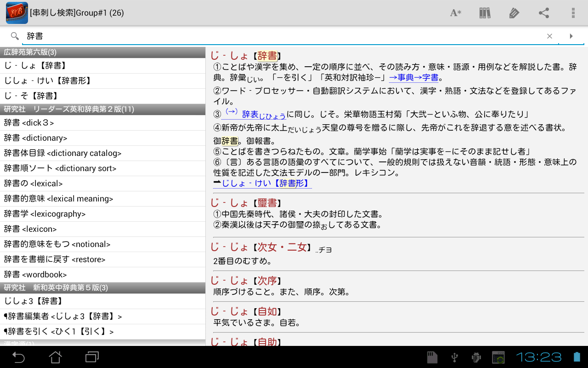The image size is (588, 368).
Task: Open result 辞書的意味 <lexical meaning>
Action: point(102,199)
